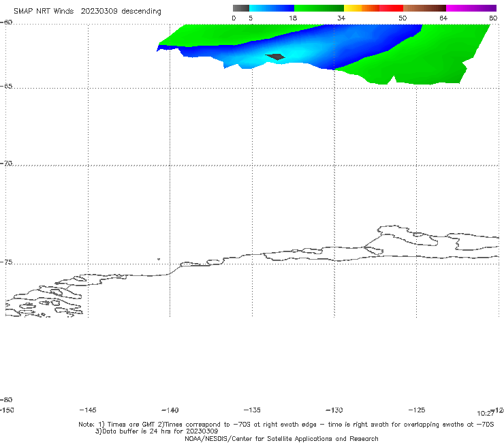The height and width of the screenshot is (443, 504).
Task: Click the yellow segment of the color scale
Action: tap(353, 8)
